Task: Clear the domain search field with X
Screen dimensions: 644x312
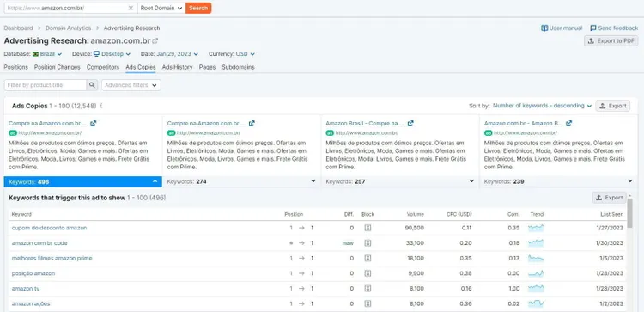Action: 131,9
